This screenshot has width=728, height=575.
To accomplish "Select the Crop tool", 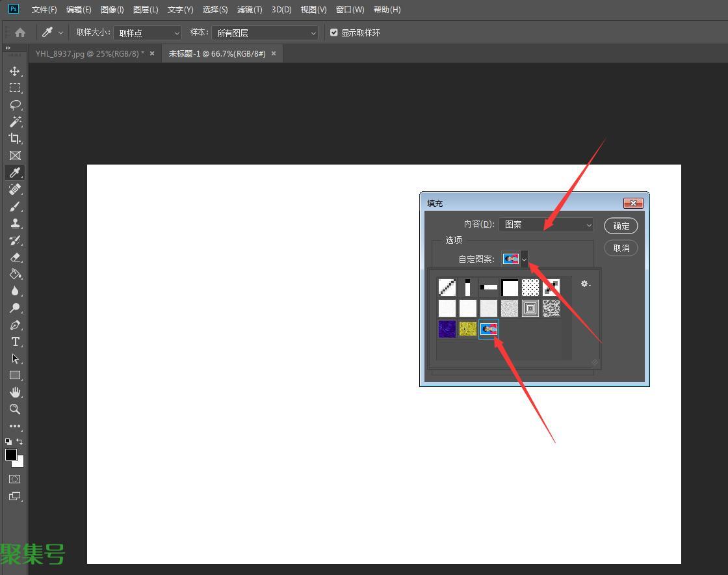I will 14,139.
